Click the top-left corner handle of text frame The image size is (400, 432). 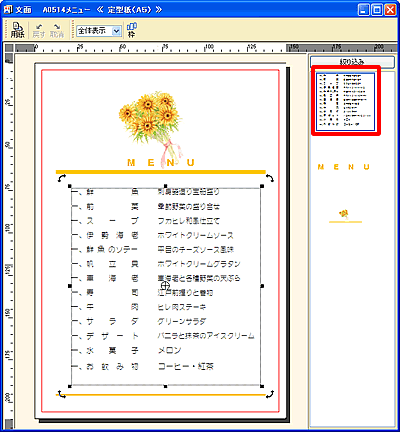70,186
